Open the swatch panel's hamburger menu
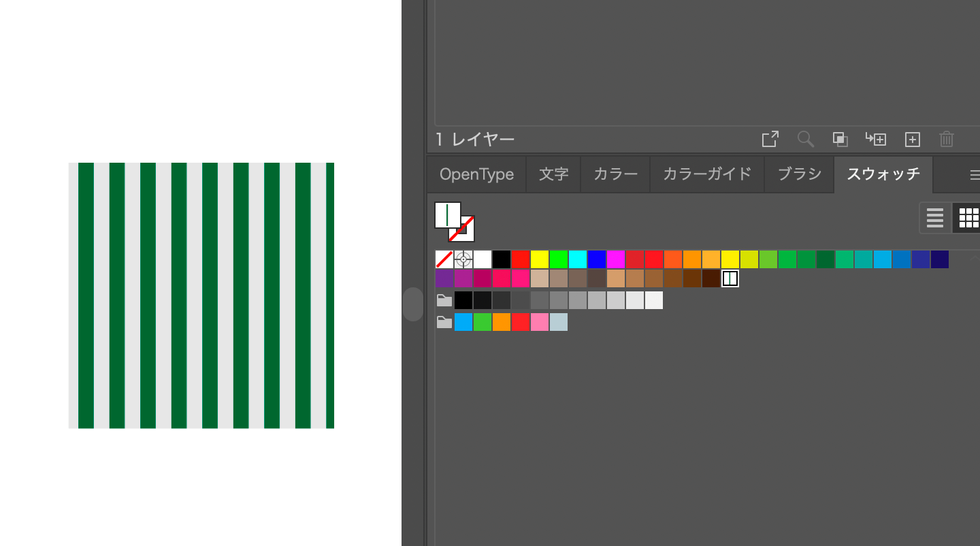The height and width of the screenshot is (546, 980). tap(975, 175)
